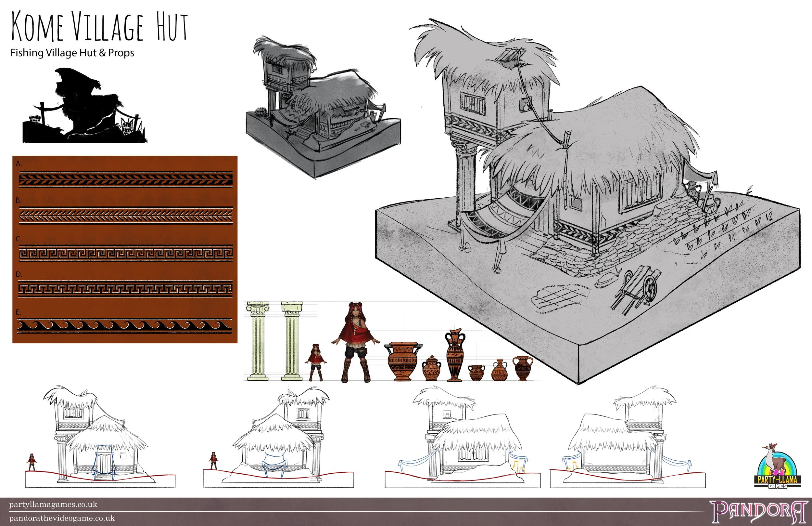Select the small lidded jar vase
The width and height of the screenshot is (812, 526).
431,368
